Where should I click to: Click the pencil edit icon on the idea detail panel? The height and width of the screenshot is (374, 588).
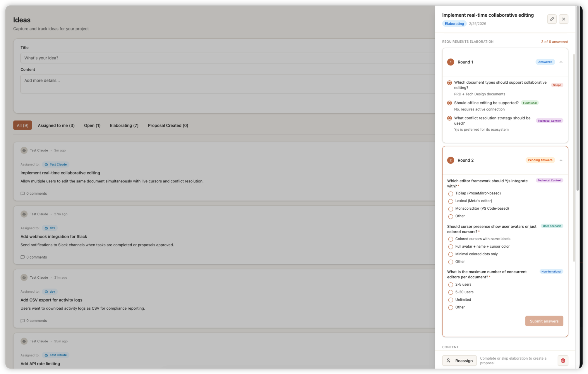coord(551,19)
